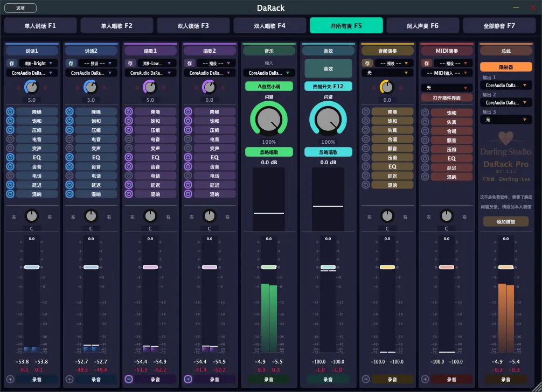Toggle 忽略唱歌 in the 音乐 channel
The width and height of the screenshot is (542, 392).
click(269, 152)
